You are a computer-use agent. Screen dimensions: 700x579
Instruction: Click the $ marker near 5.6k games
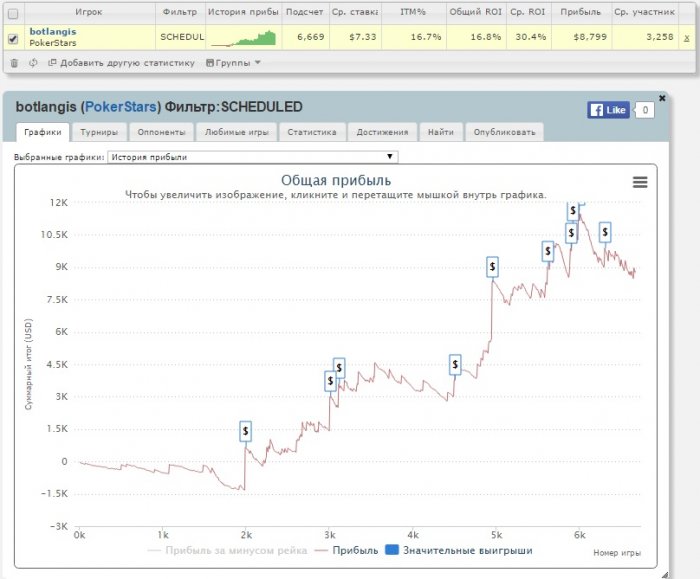[x=547, y=251]
